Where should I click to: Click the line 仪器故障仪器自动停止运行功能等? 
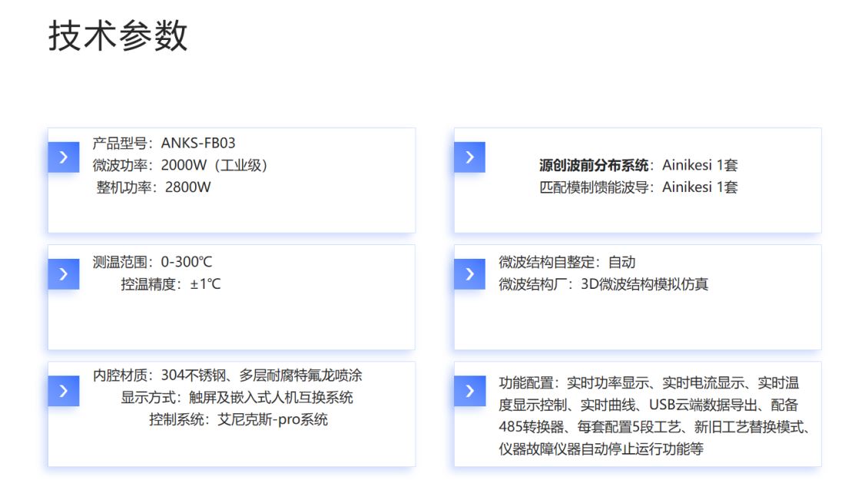601,449
